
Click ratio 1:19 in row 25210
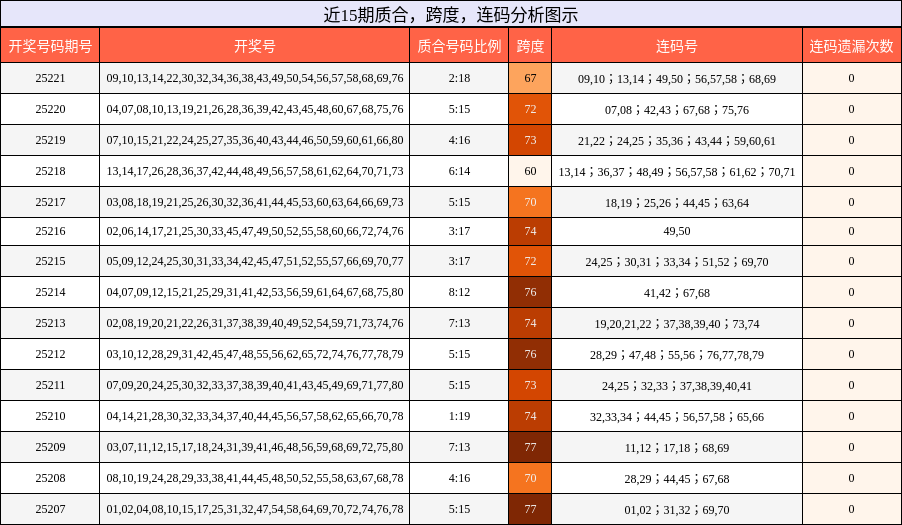pos(459,416)
